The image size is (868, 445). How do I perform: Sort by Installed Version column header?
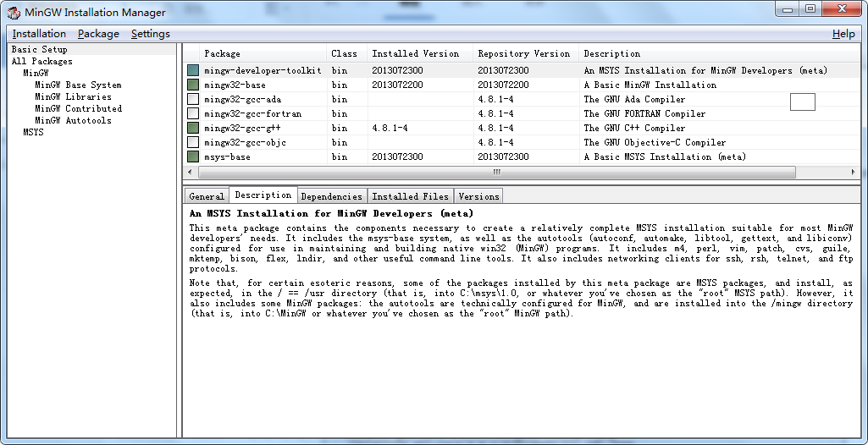pos(420,53)
